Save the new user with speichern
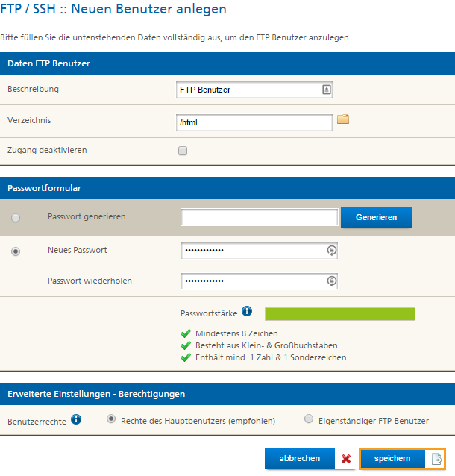This screenshot has width=455, height=476. [x=392, y=458]
